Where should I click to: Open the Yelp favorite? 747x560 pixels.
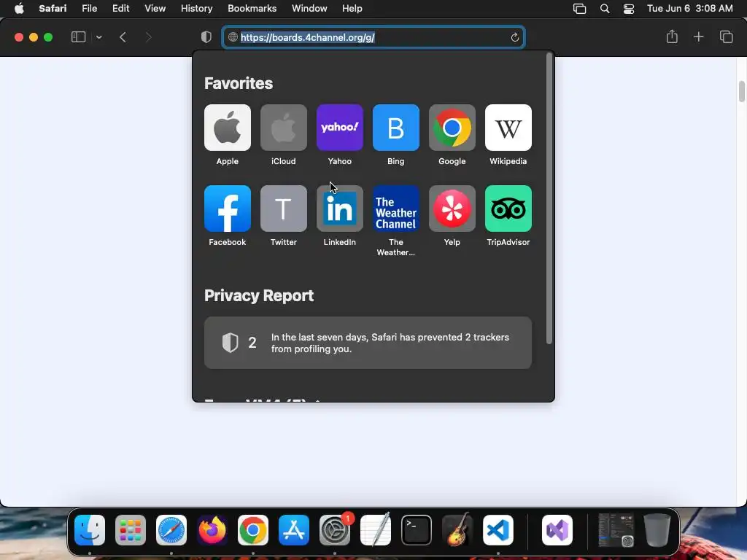pyautogui.click(x=452, y=209)
